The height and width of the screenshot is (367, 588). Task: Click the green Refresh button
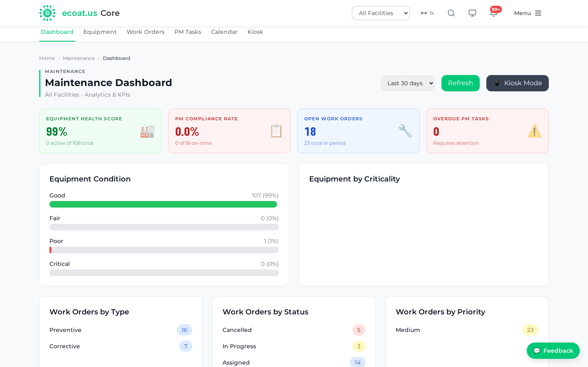(x=460, y=83)
